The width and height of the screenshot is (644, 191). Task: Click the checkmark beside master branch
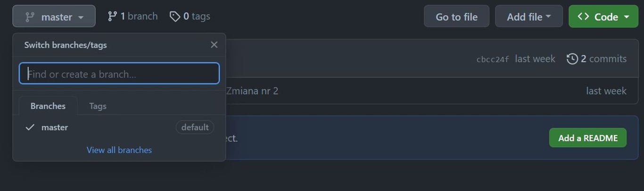pos(30,127)
